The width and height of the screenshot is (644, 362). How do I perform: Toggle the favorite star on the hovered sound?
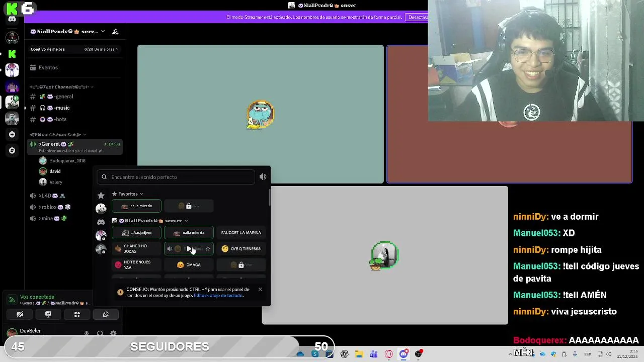208,249
